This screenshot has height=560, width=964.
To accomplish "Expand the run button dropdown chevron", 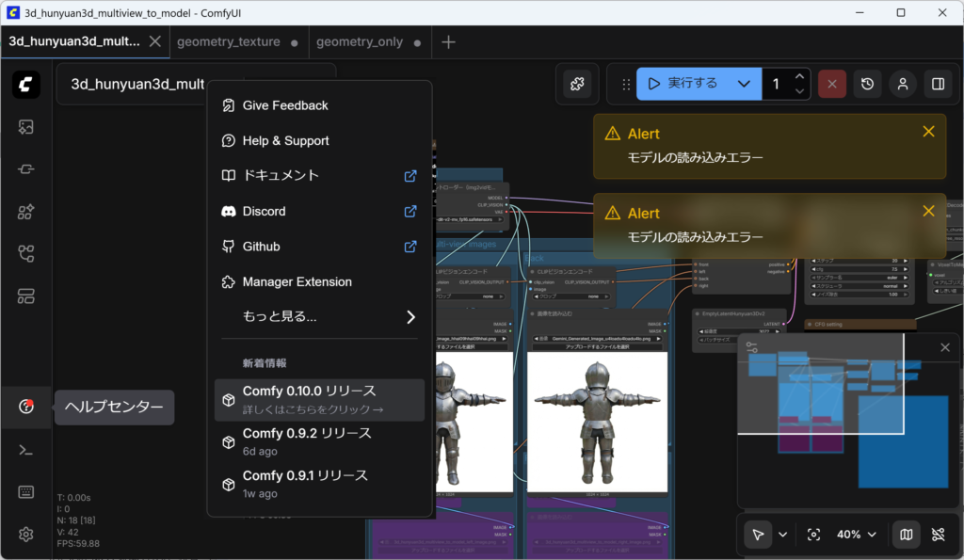I will [744, 84].
